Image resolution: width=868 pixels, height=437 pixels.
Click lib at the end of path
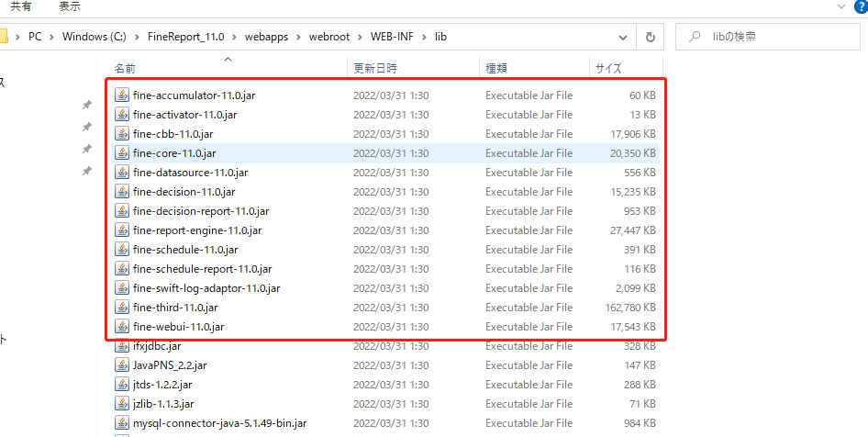click(440, 37)
